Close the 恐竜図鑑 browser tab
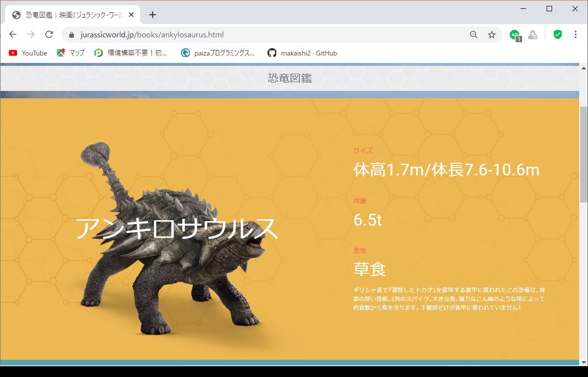Screen dimensions: 588x377 (x=131, y=15)
